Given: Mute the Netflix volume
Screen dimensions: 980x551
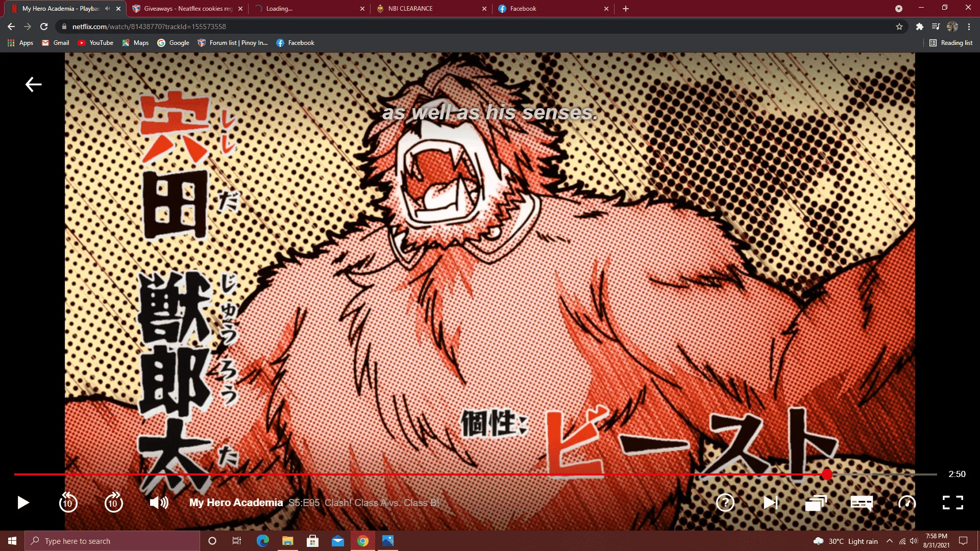Looking at the screenshot, I should (x=159, y=503).
